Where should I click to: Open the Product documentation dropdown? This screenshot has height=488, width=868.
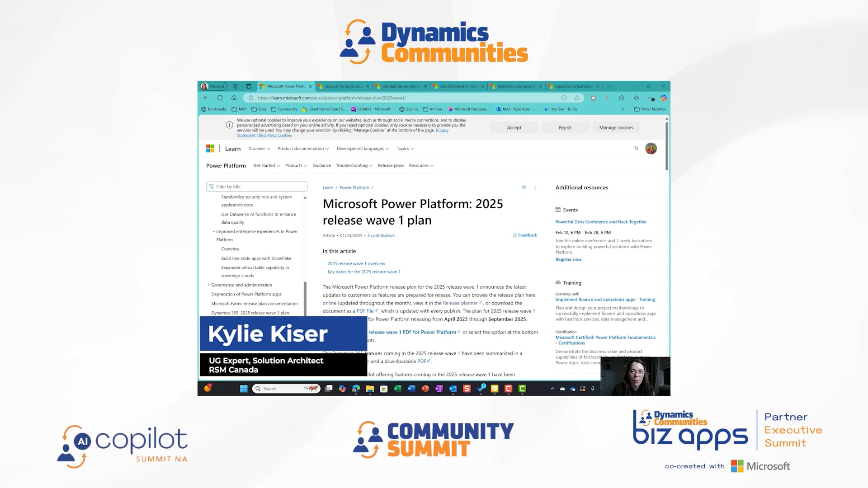[302, 148]
